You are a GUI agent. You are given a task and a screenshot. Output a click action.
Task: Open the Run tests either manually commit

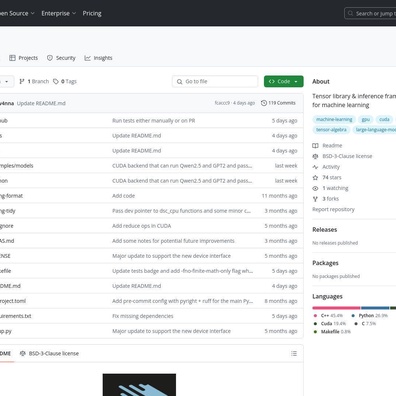point(154,121)
